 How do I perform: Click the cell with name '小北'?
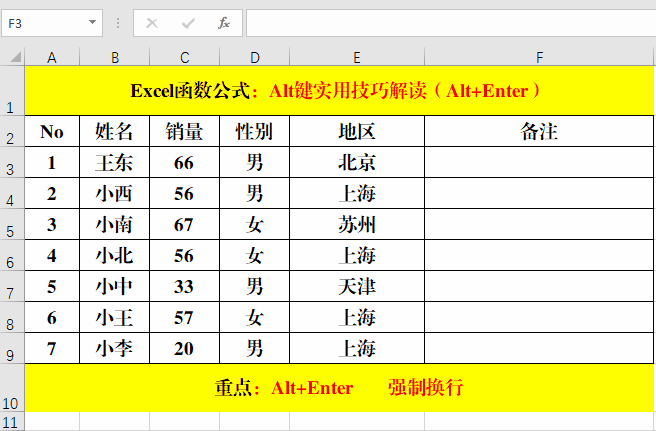(114, 255)
